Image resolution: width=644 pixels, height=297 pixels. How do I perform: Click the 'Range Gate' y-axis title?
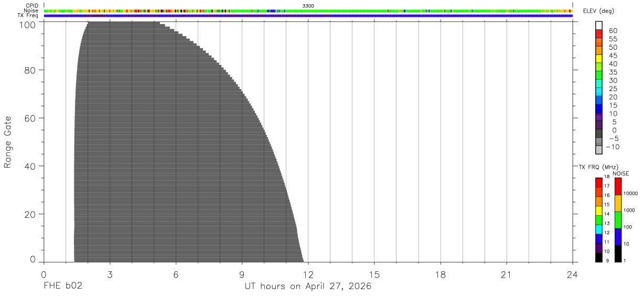coord(8,142)
